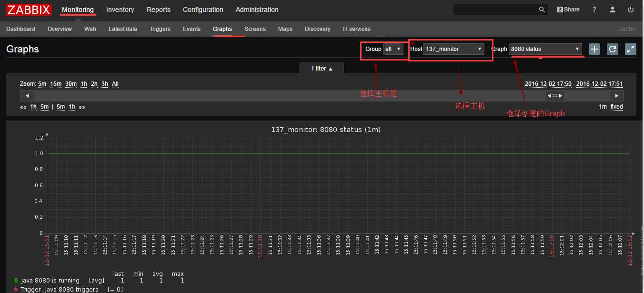Viewport: 644px width, 293px height.
Task: Open the Host dropdown 137_monitor
Action: click(x=454, y=49)
